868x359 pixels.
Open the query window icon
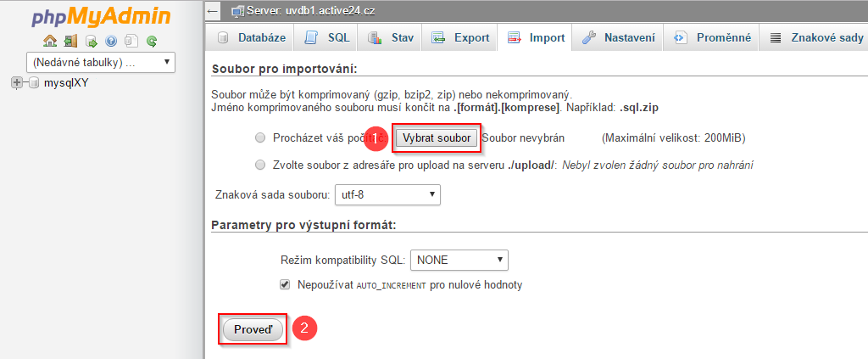click(x=91, y=40)
